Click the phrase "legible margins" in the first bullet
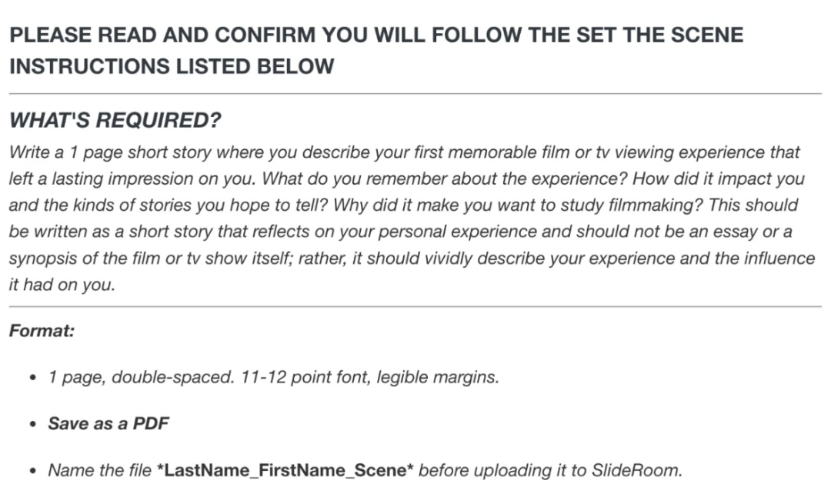This screenshot has height=504, width=831. point(437,377)
